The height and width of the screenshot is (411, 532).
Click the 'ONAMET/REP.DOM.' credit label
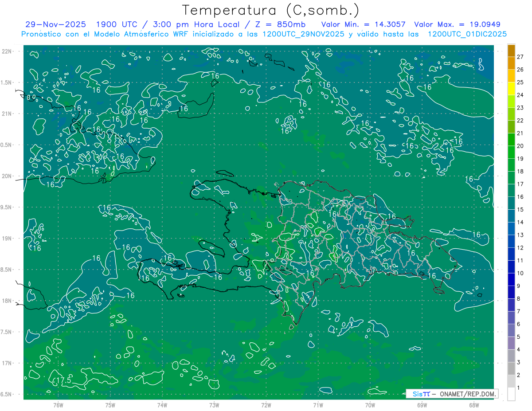[467, 394]
